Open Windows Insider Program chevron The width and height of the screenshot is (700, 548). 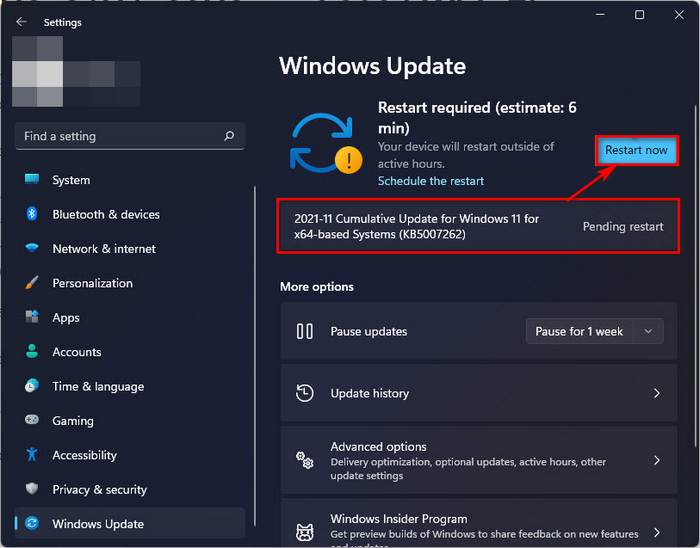click(x=657, y=532)
